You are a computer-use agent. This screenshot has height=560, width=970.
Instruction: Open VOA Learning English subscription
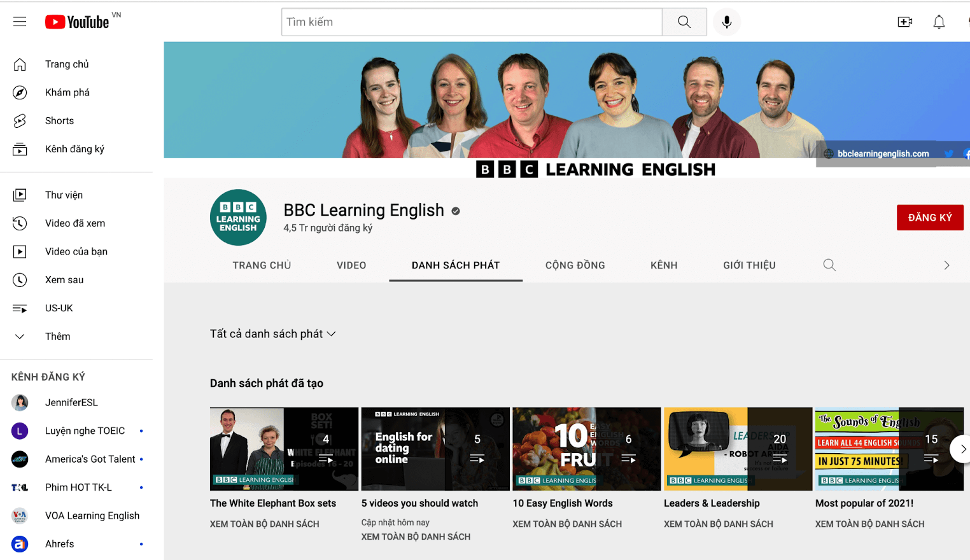click(92, 516)
